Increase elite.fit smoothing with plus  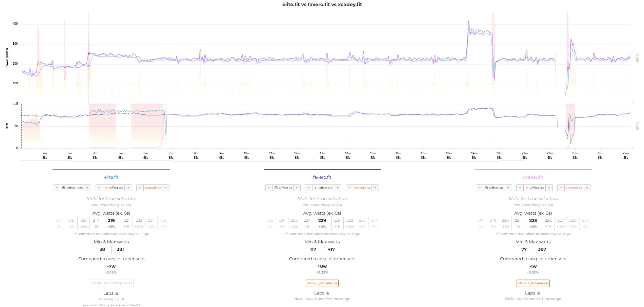point(166,188)
